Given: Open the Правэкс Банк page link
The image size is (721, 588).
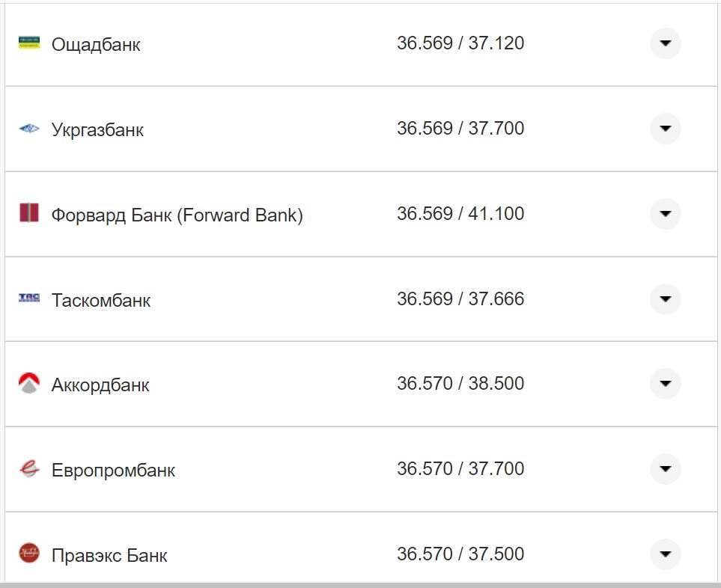Looking at the screenshot, I should (109, 556).
